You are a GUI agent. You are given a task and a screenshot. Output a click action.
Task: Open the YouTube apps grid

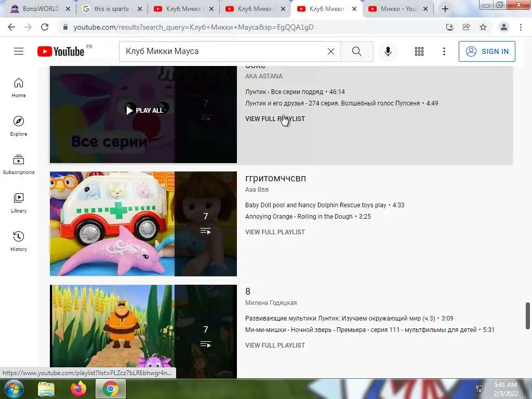coord(419,51)
